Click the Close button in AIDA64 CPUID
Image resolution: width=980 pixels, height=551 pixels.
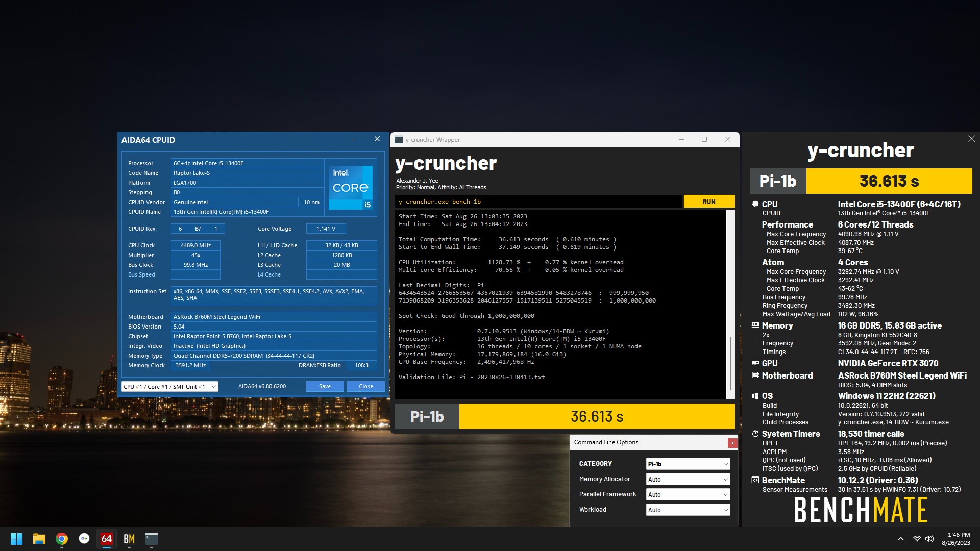[366, 386]
